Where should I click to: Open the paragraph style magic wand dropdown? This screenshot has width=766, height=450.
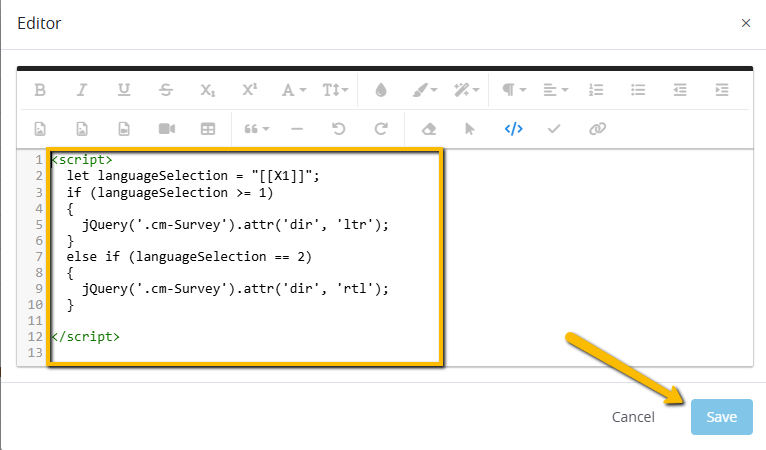coord(467,90)
